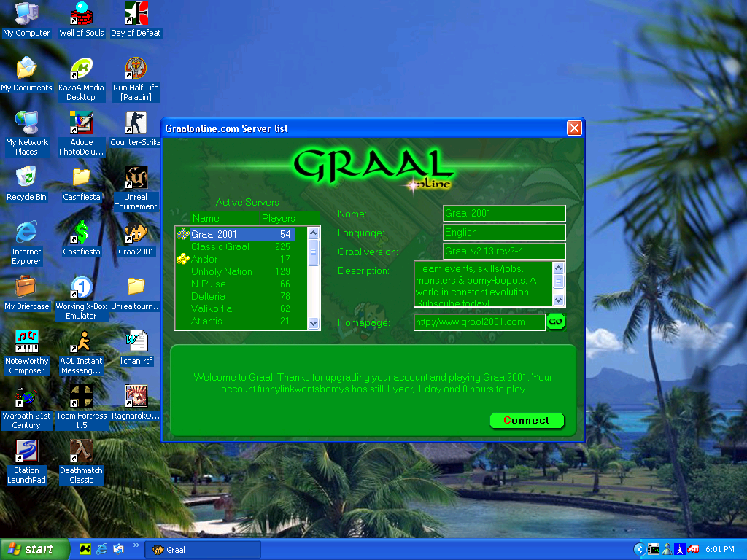This screenshot has height=560, width=747.
Task: Launch Internet Explorer from Quick Launch
Action: [101, 550]
